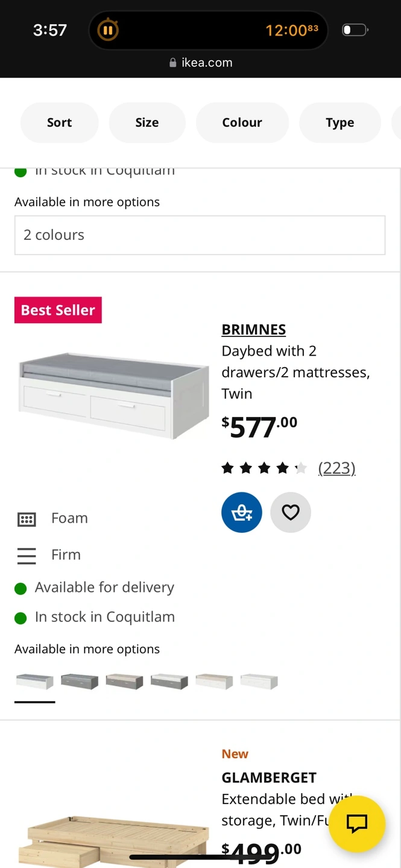Image resolution: width=401 pixels, height=868 pixels.
Task: Select the all-grey daybed variant swatch
Action: pos(80,682)
